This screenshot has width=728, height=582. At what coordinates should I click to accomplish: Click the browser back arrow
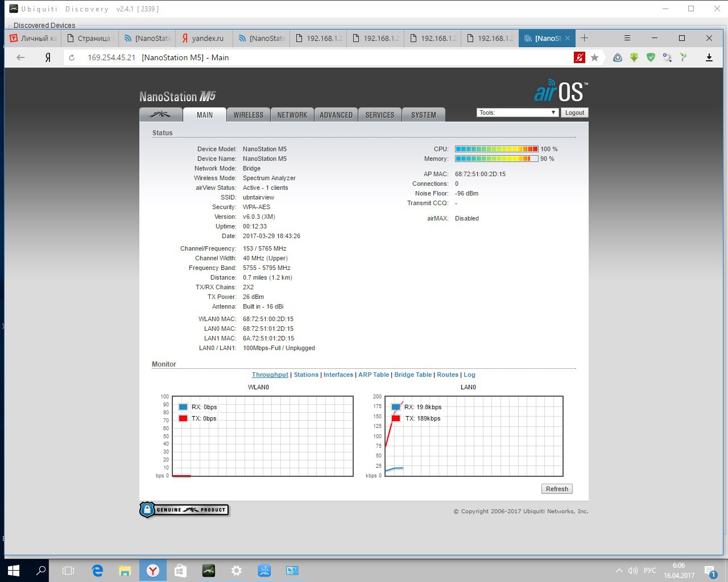tap(21, 57)
